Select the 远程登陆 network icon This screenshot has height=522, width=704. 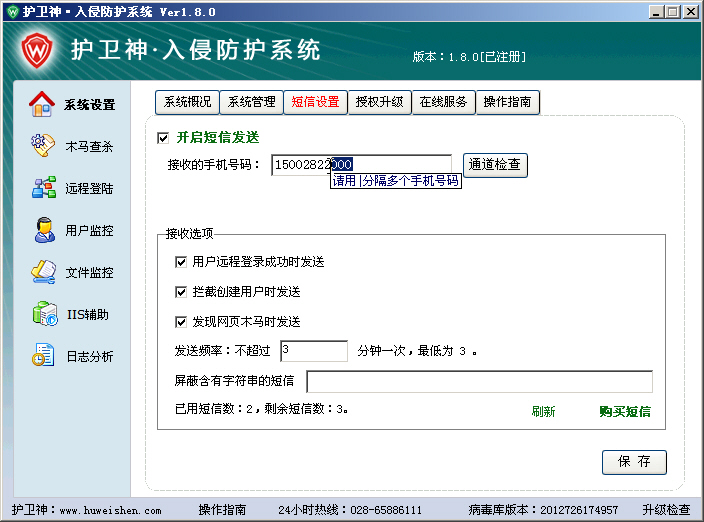tap(43, 188)
